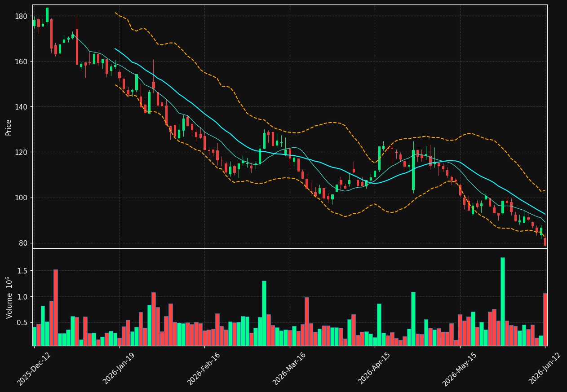Click the 1.5 volume axis label
The width and height of the screenshot is (567, 392).
pos(23,271)
